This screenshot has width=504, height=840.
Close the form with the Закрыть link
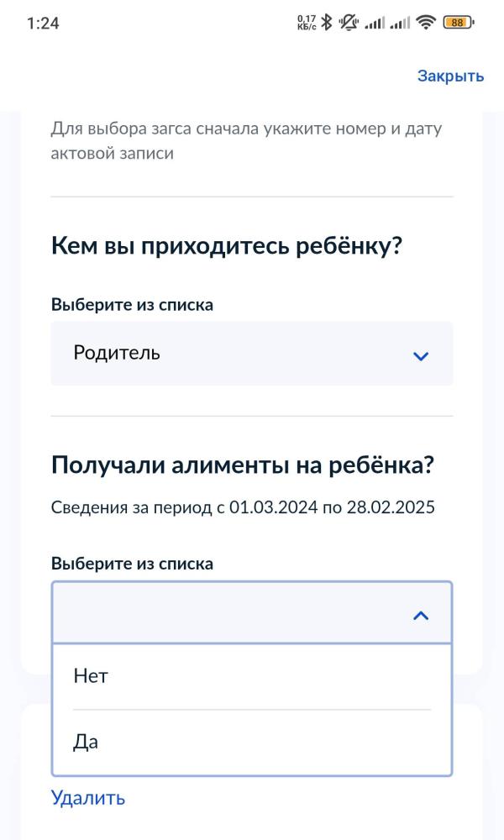[450, 76]
